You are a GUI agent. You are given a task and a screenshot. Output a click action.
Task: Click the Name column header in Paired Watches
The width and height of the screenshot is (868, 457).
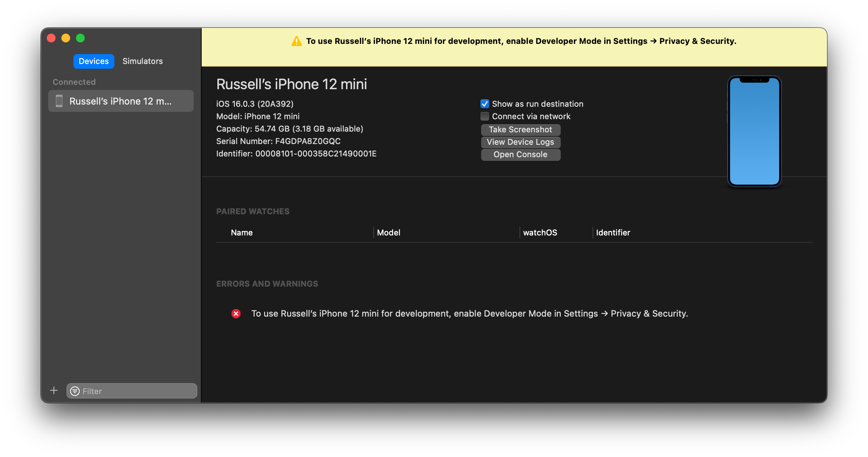point(242,233)
